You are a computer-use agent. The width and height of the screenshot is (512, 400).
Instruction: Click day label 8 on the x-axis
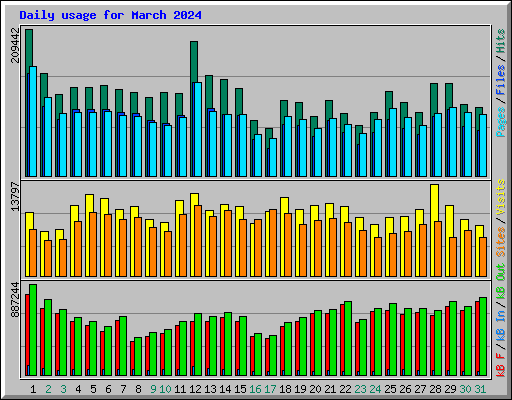click(x=138, y=389)
